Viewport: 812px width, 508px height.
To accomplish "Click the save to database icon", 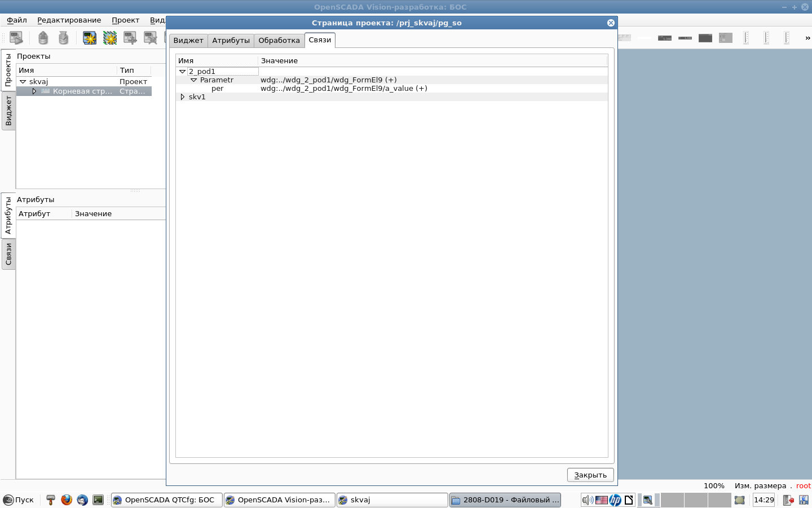I will click(63, 38).
